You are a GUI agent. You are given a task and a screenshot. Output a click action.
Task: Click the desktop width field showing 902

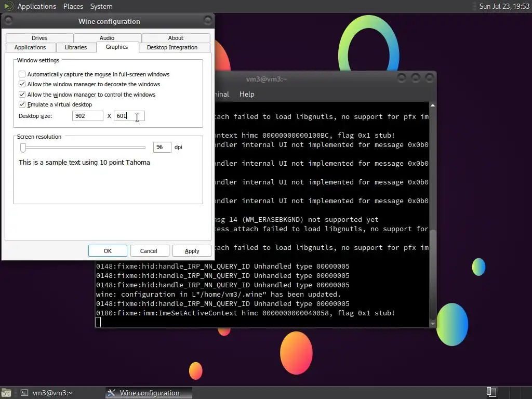[x=87, y=116]
